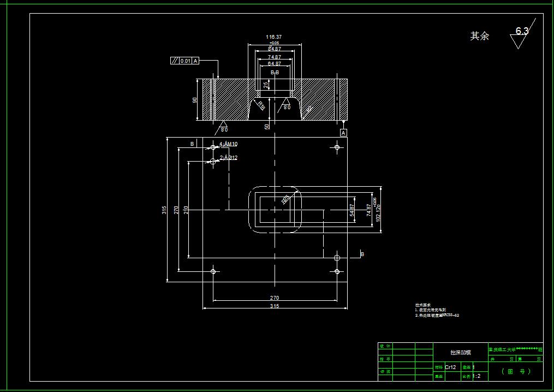The height and width of the screenshot is (392, 554).
Task: Pick the 50 depth dimension text
Action: tap(266, 126)
